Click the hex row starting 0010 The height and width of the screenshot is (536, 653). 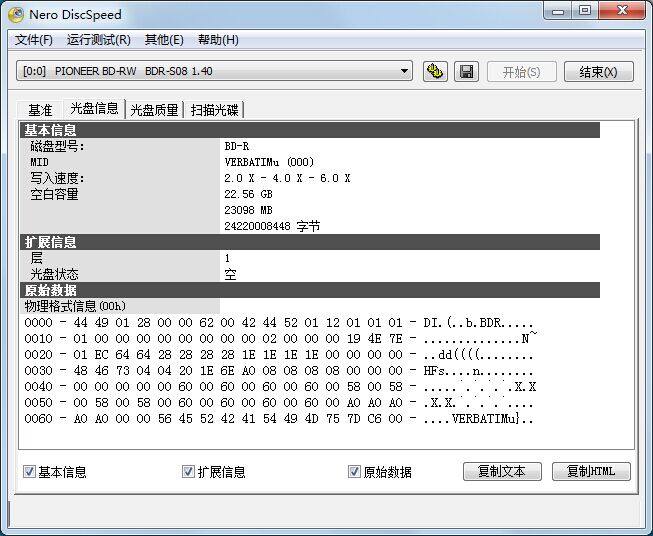coord(280,338)
